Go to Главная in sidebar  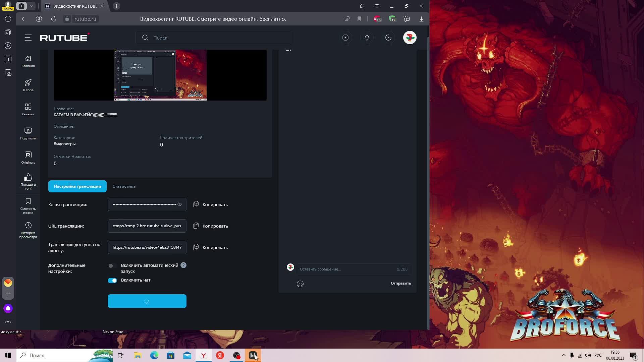tap(28, 61)
